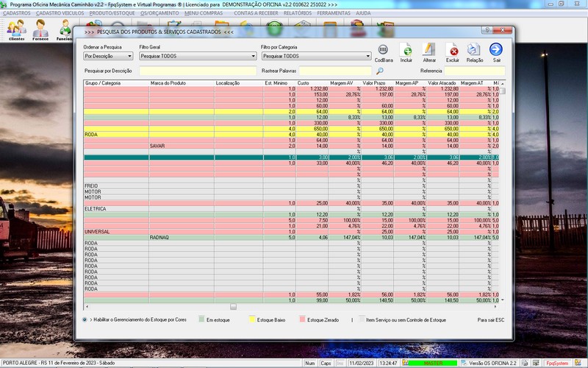Click the 1.232,80 Custo cell
This screenshot has width=588, height=368.
pos(312,89)
